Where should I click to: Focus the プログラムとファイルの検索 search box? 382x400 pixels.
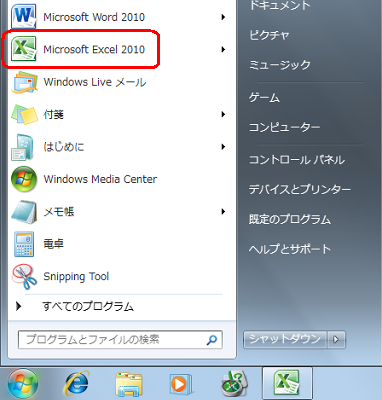pyautogui.click(x=120, y=340)
